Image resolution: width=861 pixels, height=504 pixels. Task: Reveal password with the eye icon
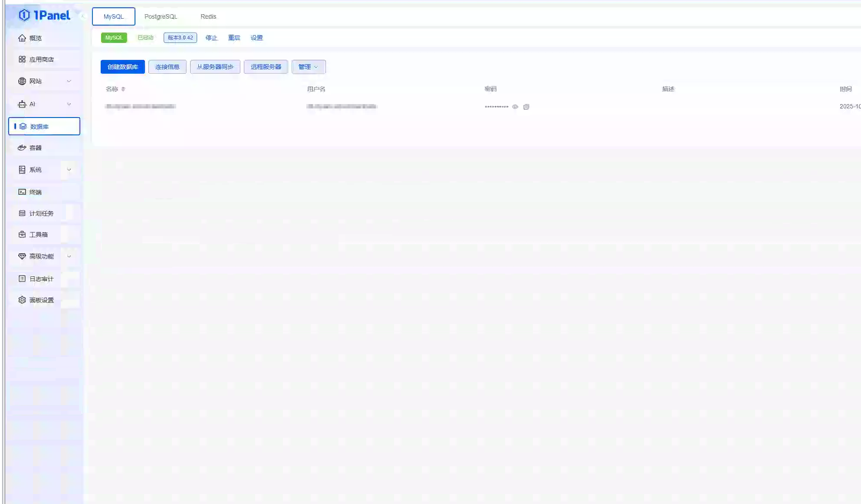(515, 107)
